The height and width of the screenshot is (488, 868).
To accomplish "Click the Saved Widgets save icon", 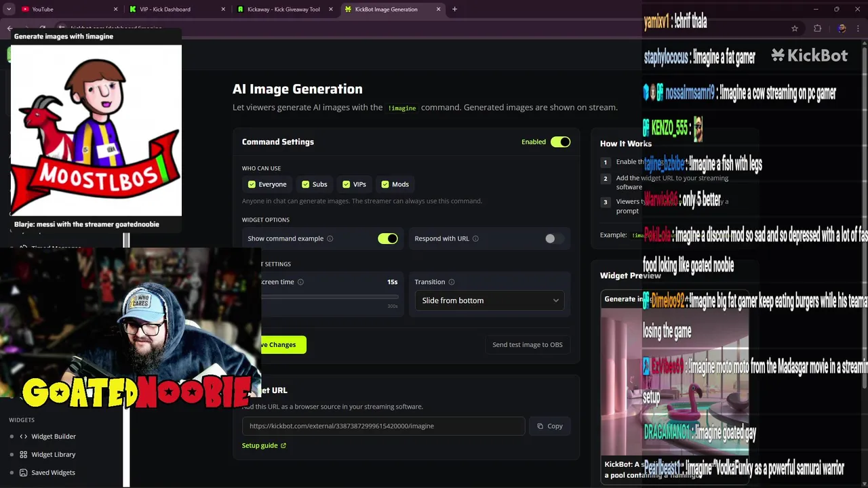I will 24,472.
